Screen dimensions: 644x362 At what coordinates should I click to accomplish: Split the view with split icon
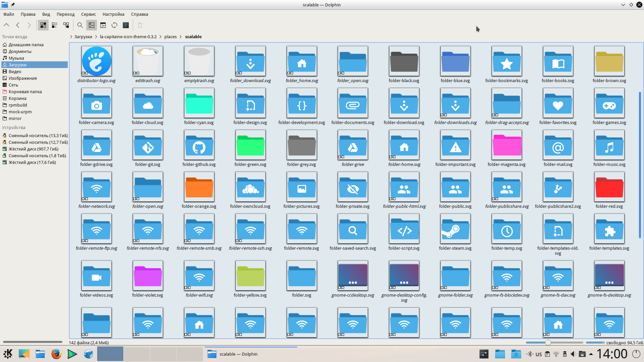point(103,25)
